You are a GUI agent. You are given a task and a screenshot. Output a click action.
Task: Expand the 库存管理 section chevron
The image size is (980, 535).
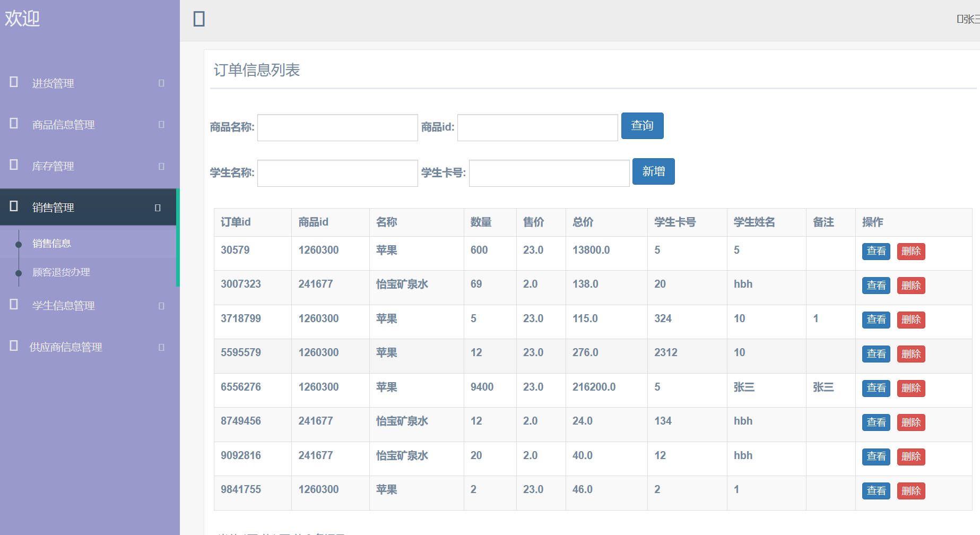(x=160, y=166)
